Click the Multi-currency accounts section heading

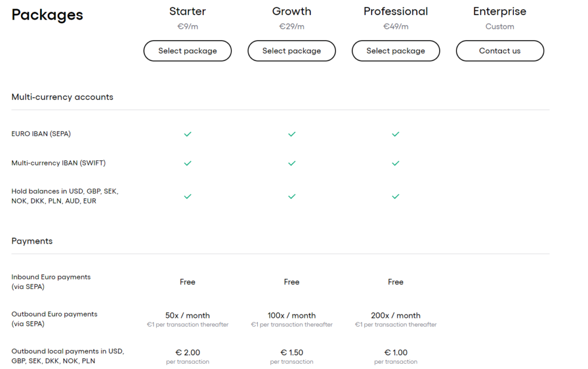pyautogui.click(x=62, y=97)
